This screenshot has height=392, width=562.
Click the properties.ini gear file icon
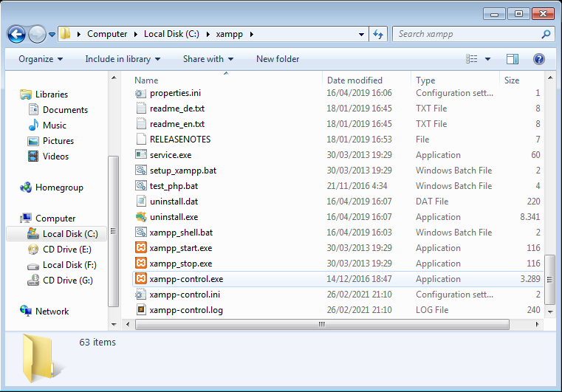coord(140,93)
